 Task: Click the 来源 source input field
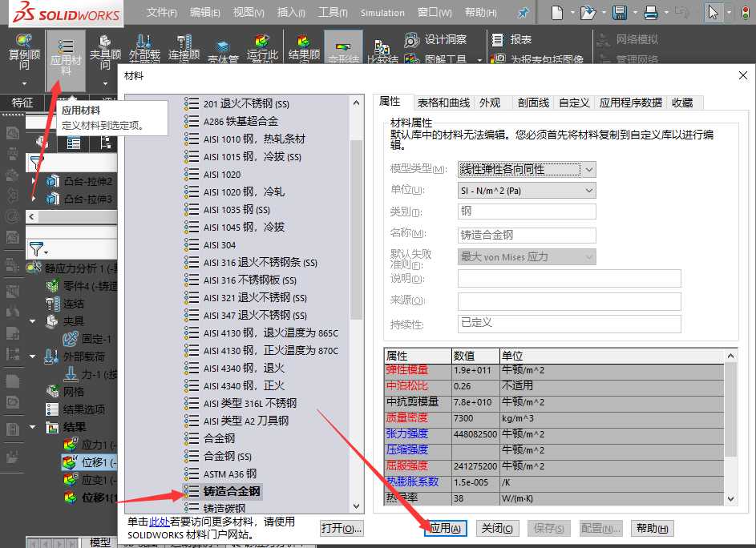pyautogui.click(x=569, y=301)
